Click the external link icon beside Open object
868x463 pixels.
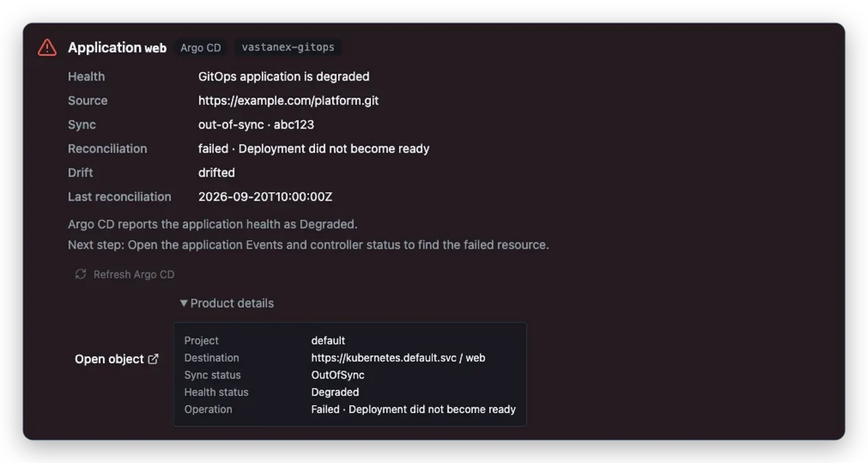click(x=154, y=359)
